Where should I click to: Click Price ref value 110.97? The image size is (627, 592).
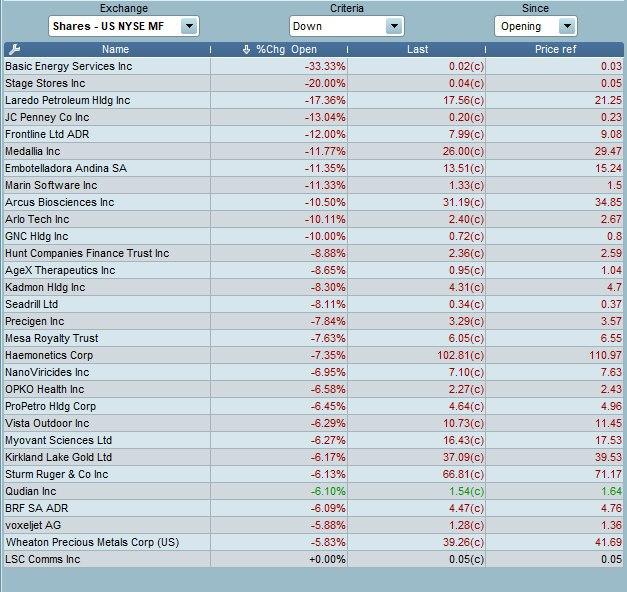click(605, 355)
